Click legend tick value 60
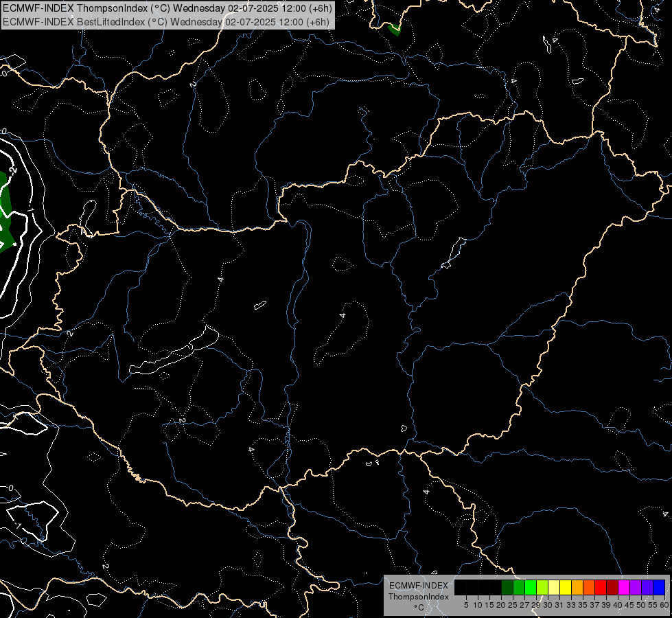Image resolution: width=672 pixels, height=618 pixels. point(664,605)
